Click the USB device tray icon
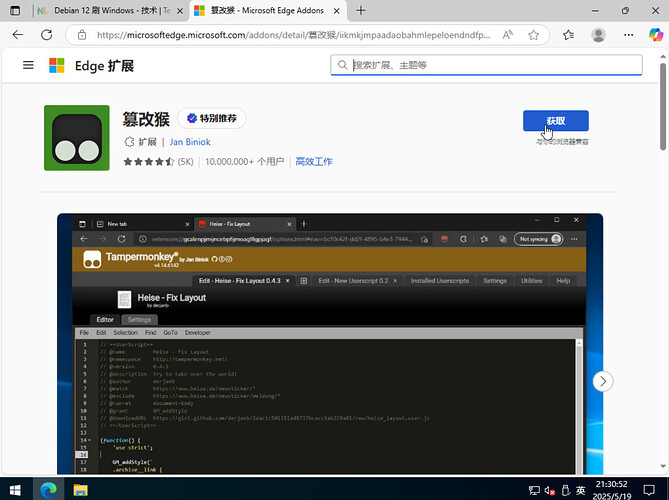The width and height of the screenshot is (669, 500). point(565,490)
